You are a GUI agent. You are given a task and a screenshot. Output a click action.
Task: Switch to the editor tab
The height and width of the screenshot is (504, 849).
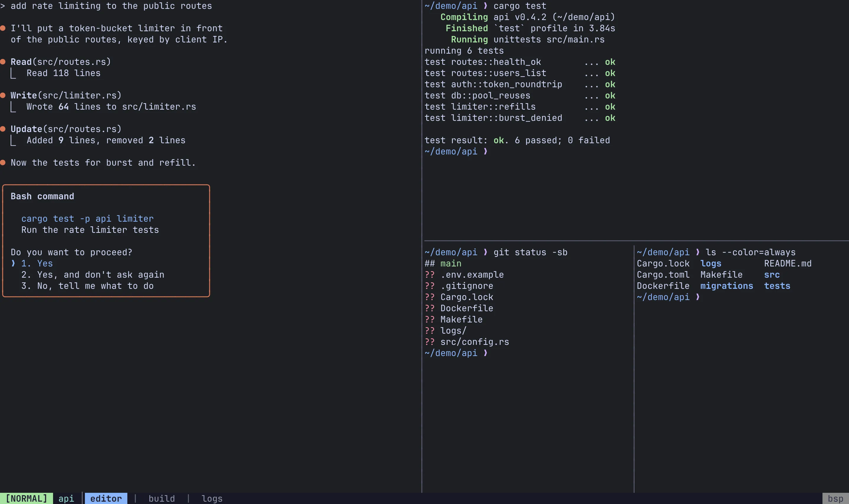point(106,499)
